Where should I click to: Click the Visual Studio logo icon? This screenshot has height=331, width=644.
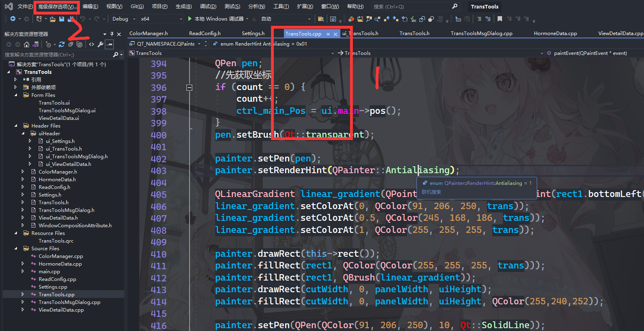(x=8, y=6)
